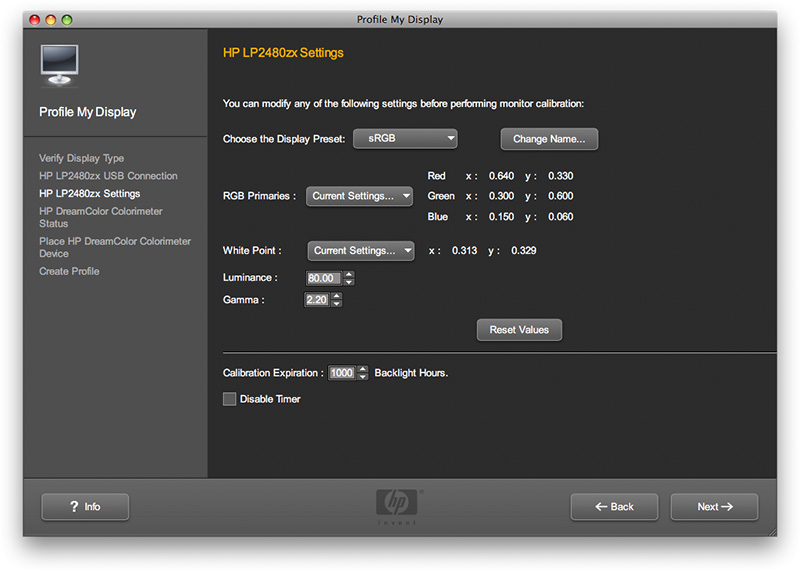Screen dimensions: 800x571
Task: Open the RGB Primaries Current Settings dropdown
Action: (359, 196)
